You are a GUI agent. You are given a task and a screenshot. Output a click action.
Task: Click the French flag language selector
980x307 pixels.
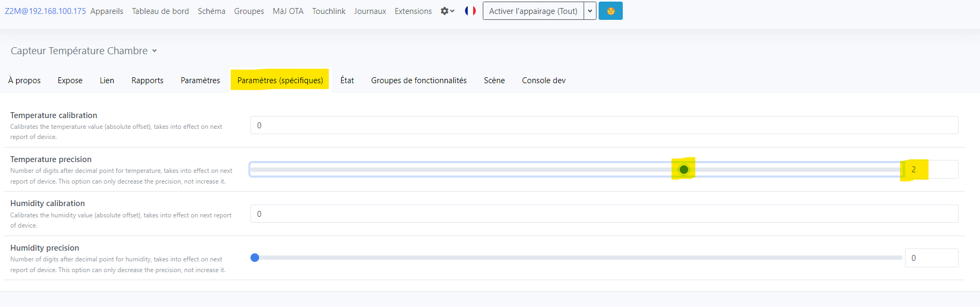470,11
